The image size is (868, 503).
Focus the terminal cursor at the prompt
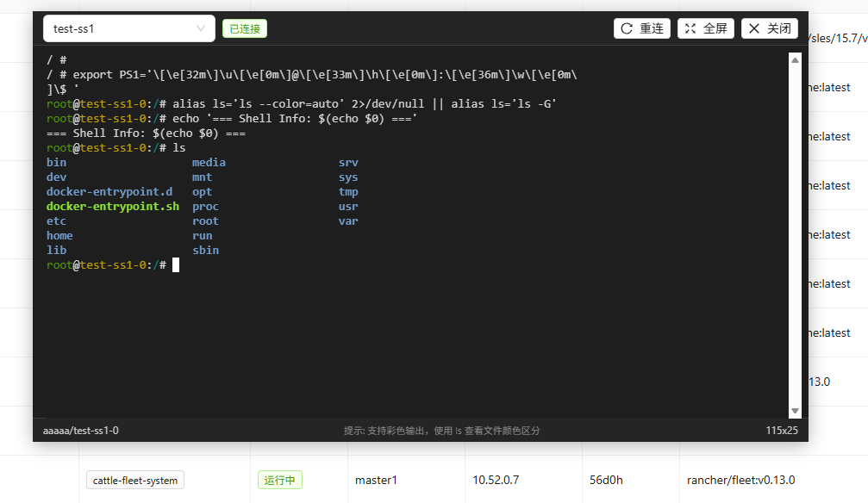[176, 265]
